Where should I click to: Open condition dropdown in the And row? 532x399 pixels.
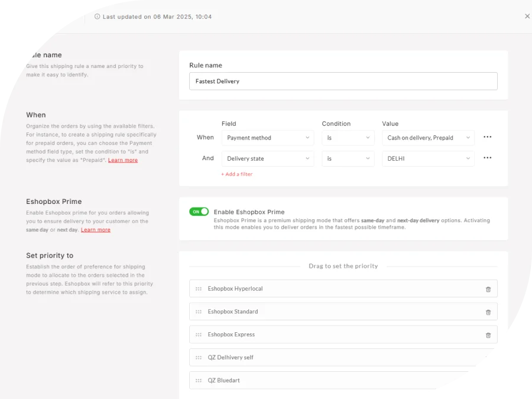point(348,158)
